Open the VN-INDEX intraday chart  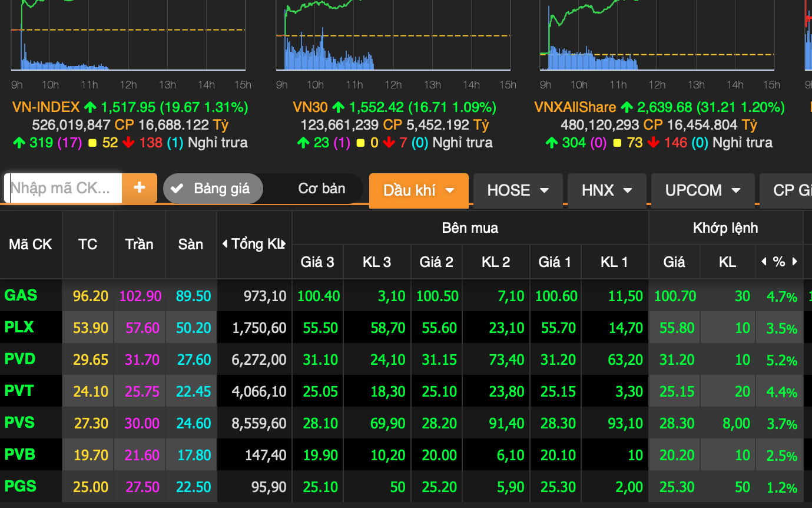click(x=128, y=35)
